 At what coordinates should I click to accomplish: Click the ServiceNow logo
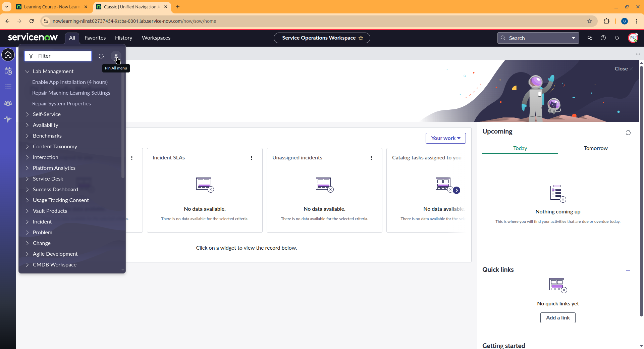coord(33,37)
